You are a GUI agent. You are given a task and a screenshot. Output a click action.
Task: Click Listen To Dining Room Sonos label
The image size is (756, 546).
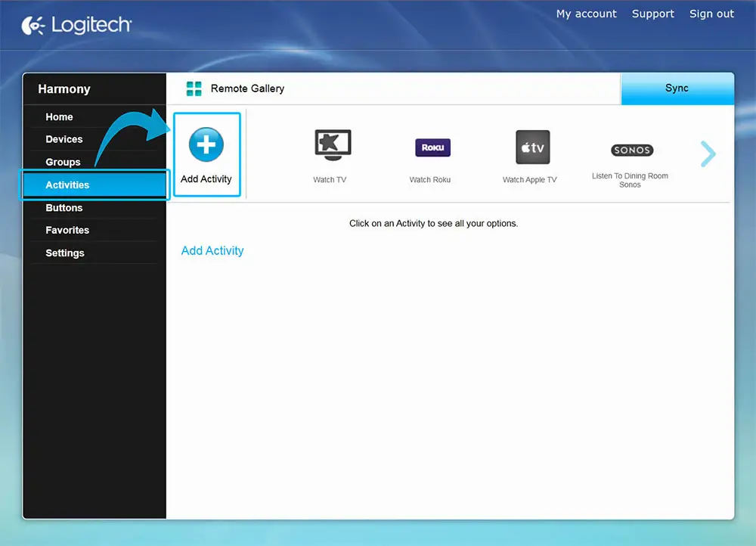(631, 181)
